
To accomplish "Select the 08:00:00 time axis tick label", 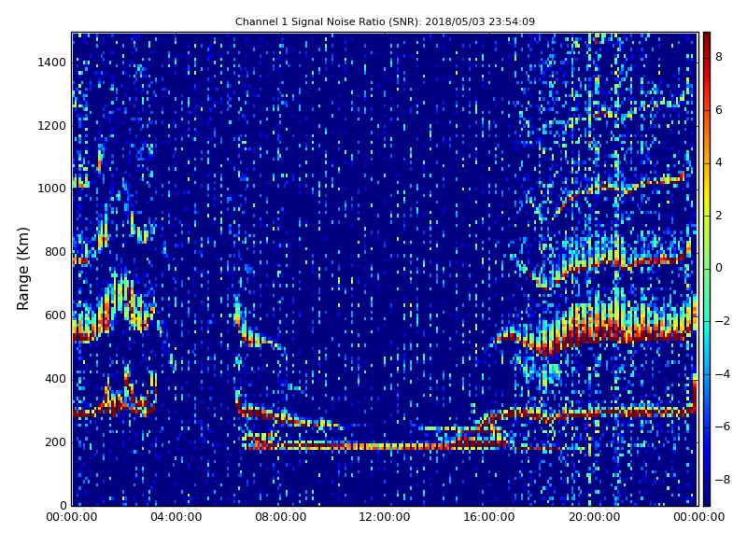I will 280,517.
